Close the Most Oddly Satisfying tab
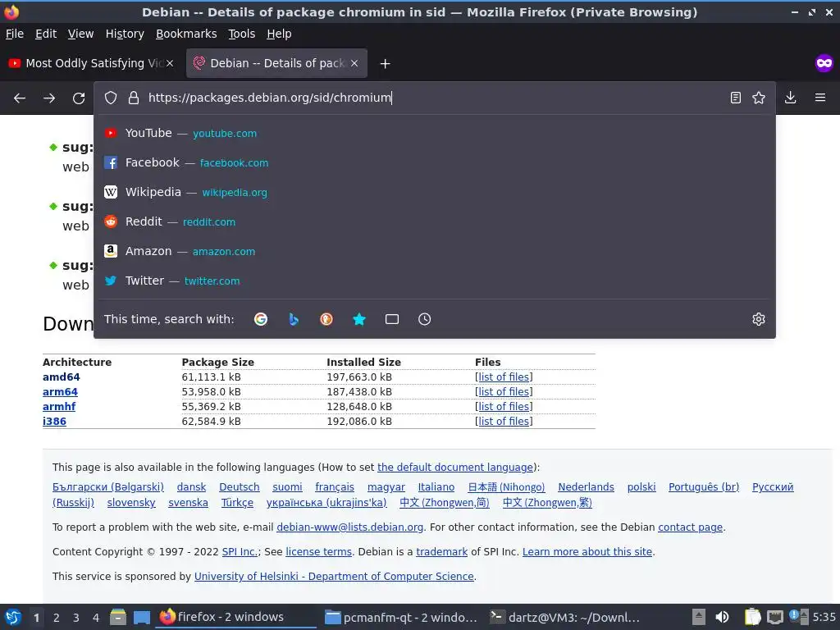840x630 pixels. point(170,63)
